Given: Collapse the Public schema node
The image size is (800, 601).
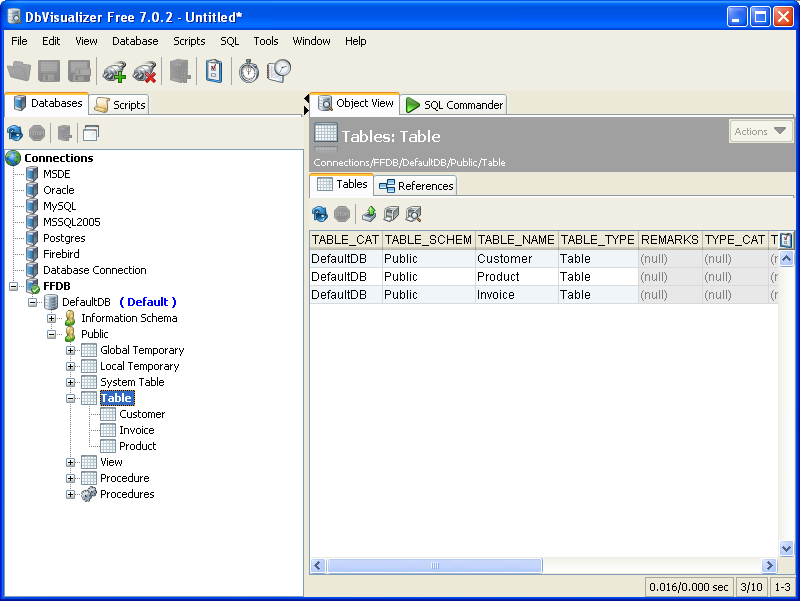Looking at the screenshot, I should 52,334.
